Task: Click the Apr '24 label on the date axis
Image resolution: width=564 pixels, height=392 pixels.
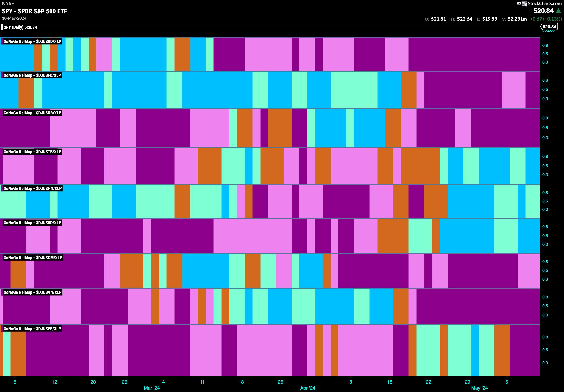Action: (307, 388)
